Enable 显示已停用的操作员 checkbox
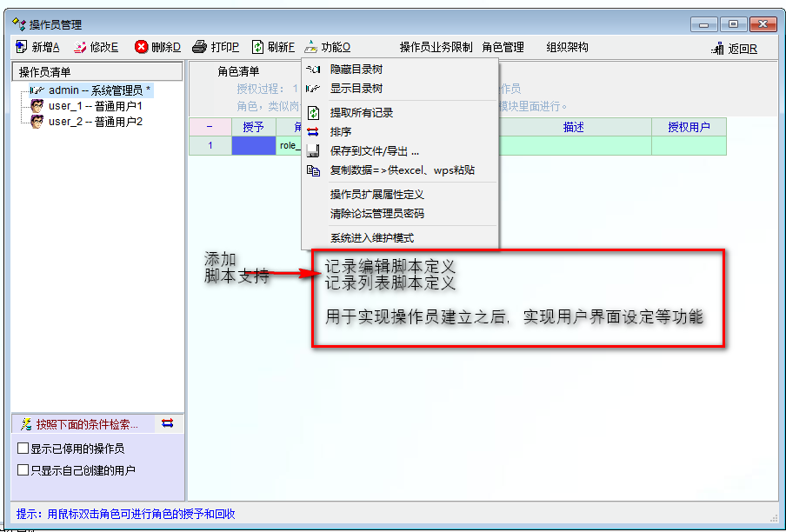The width and height of the screenshot is (786, 532). pyautogui.click(x=23, y=449)
